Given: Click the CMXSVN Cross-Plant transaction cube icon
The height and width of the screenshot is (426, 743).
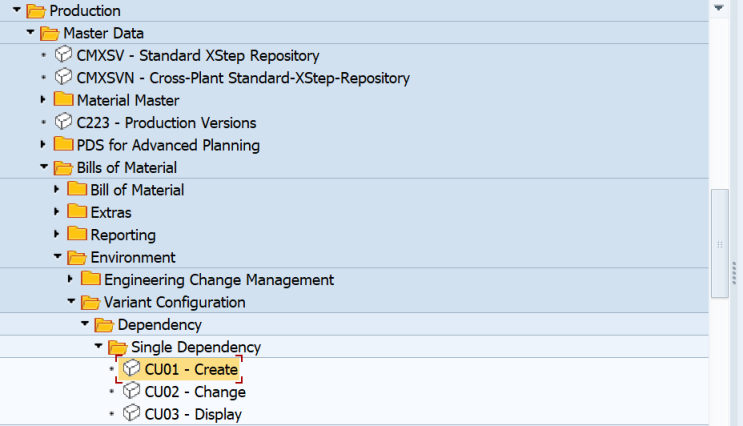Looking at the screenshot, I should [x=63, y=77].
